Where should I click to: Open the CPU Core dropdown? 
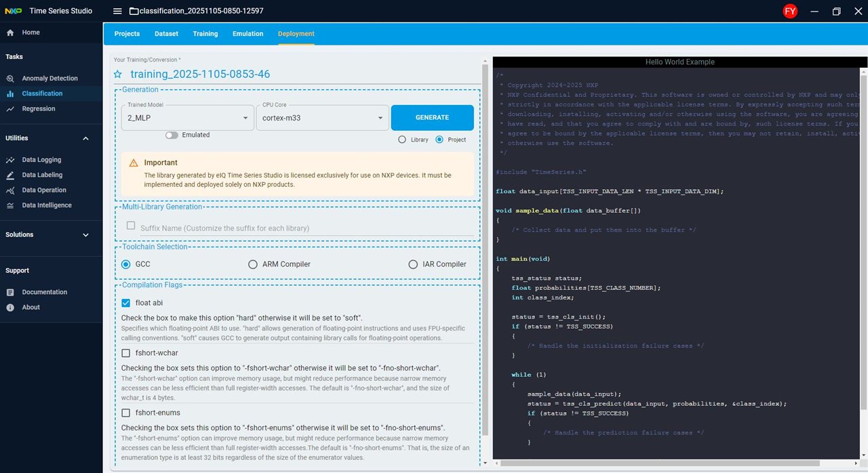(321, 118)
